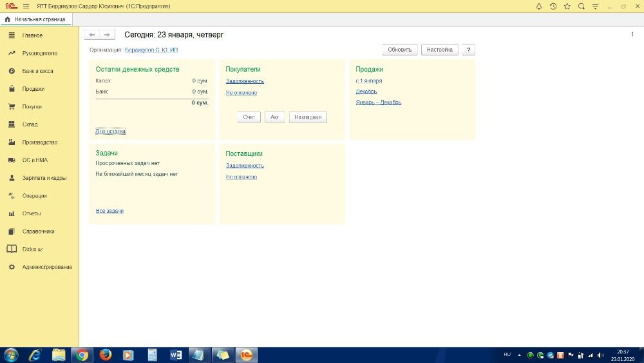
Task: Click the Администрирование gear icon
Action: [x=12, y=267]
